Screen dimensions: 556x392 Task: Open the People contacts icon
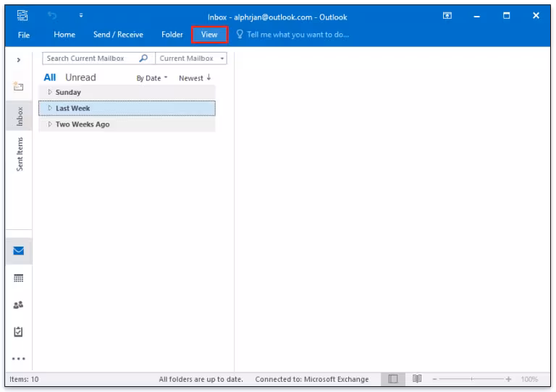[x=18, y=304]
